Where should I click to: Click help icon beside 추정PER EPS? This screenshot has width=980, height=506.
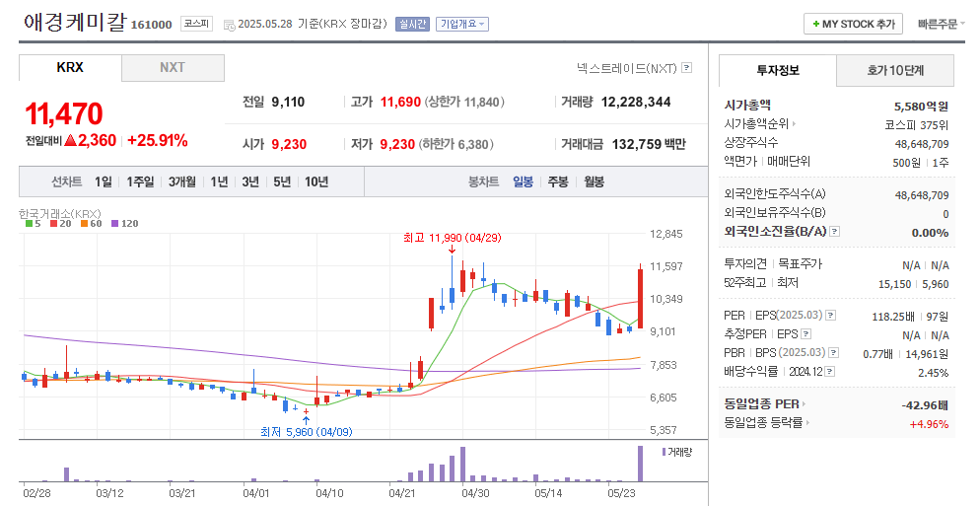[x=806, y=334]
